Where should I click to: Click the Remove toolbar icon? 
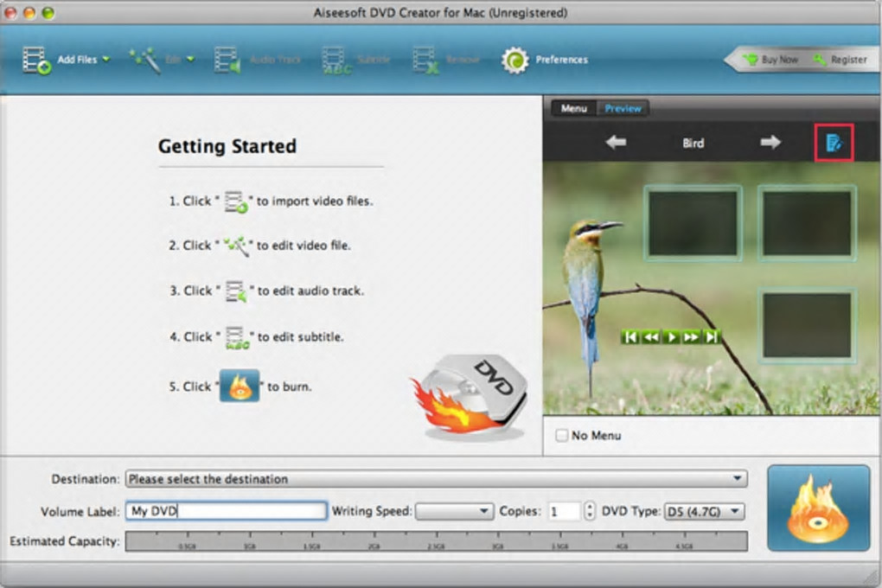pyautogui.click(x=425, y=61)
